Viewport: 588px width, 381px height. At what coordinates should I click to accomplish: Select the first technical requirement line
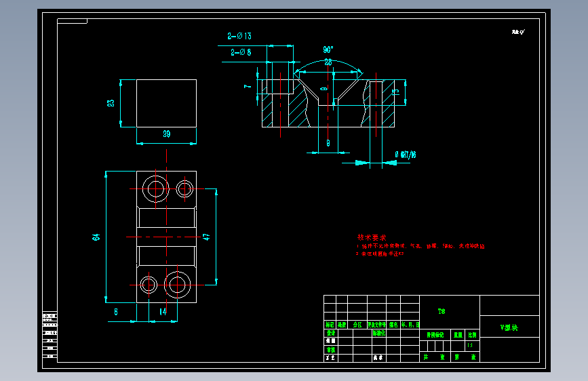[x=420, y=246]
